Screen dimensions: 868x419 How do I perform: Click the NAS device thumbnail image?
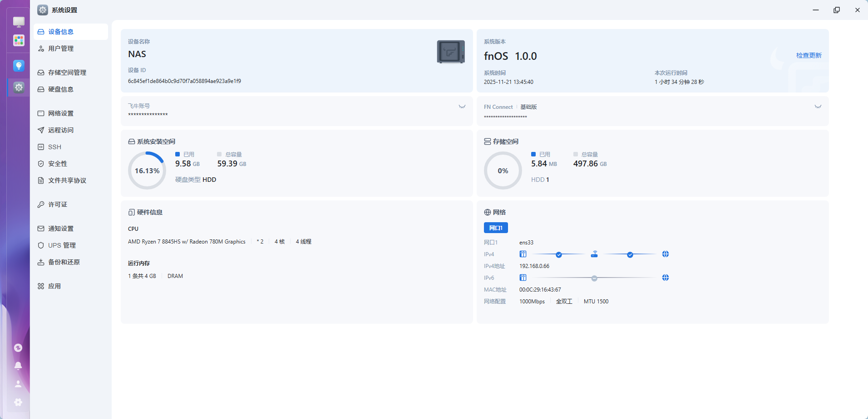(x=450, y=52)
